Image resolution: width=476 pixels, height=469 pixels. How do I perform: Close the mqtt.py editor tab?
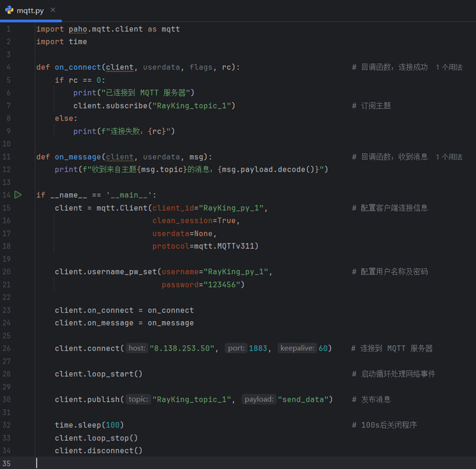[53, 10]
